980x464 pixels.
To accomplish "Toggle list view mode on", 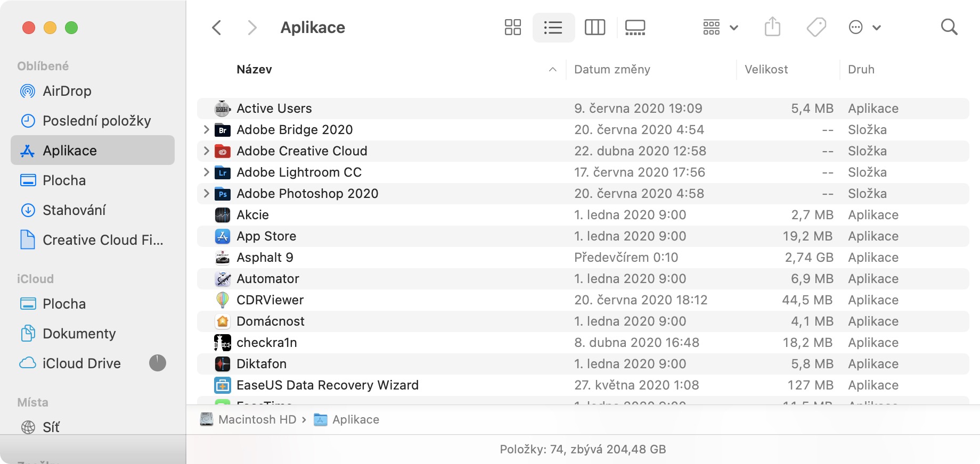I will [x=553, y=27].
